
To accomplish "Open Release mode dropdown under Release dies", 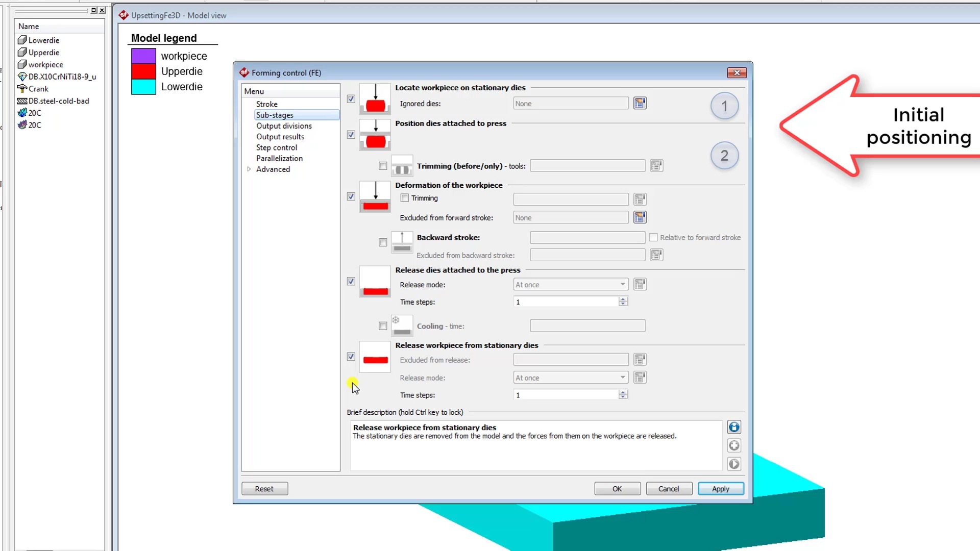I will pos(571,285).
